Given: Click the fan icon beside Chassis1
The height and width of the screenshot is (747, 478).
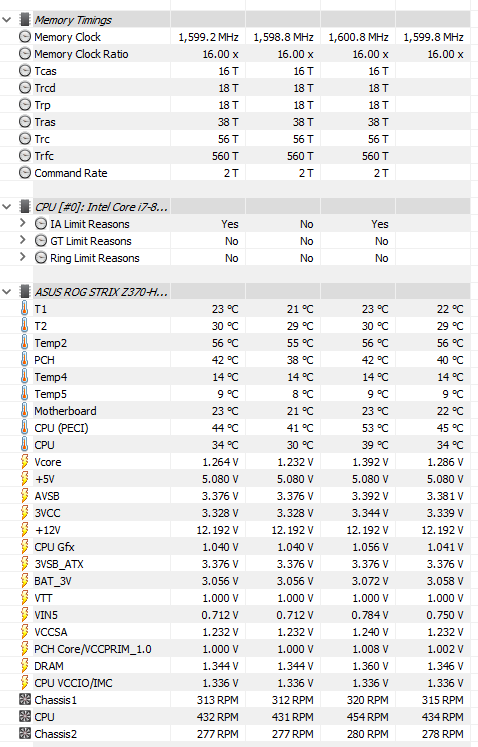Looking at the screenshot, I should [x=24, y=699].
